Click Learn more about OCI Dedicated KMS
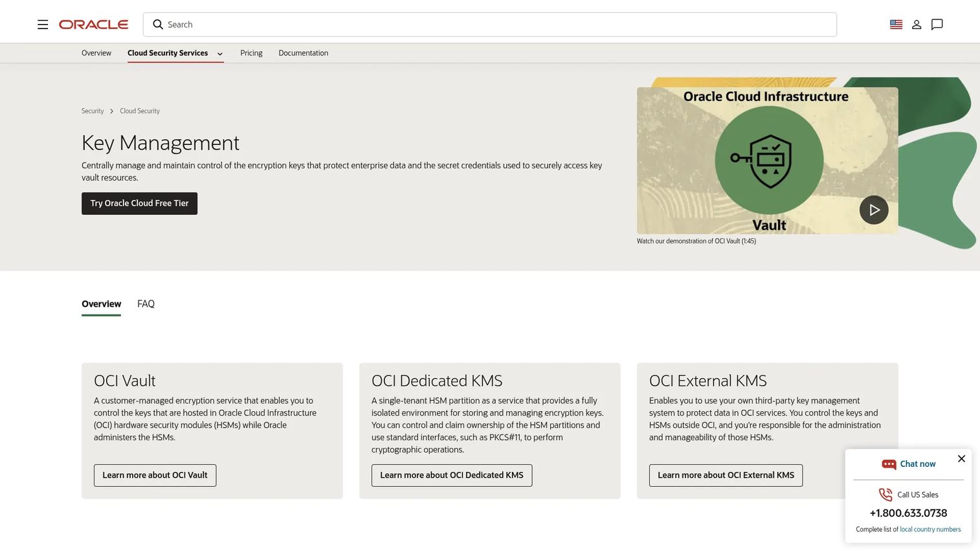 [x=452, y=475]
